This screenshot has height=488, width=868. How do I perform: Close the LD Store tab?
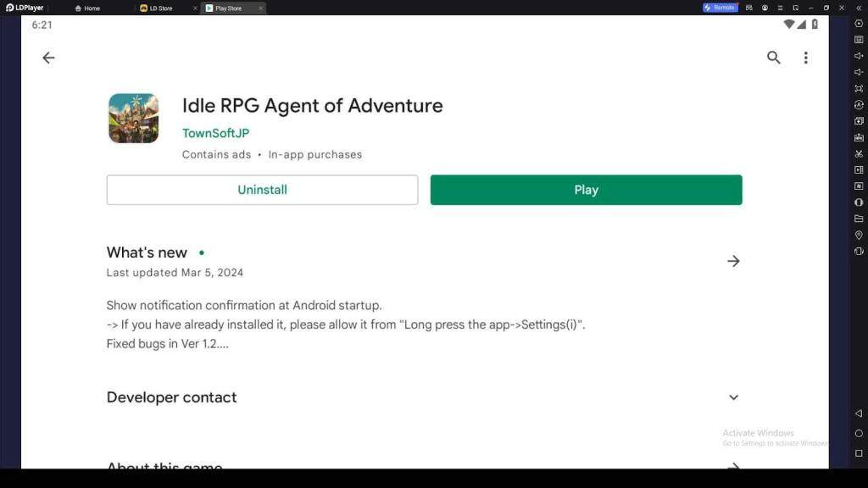pos(195,8)
